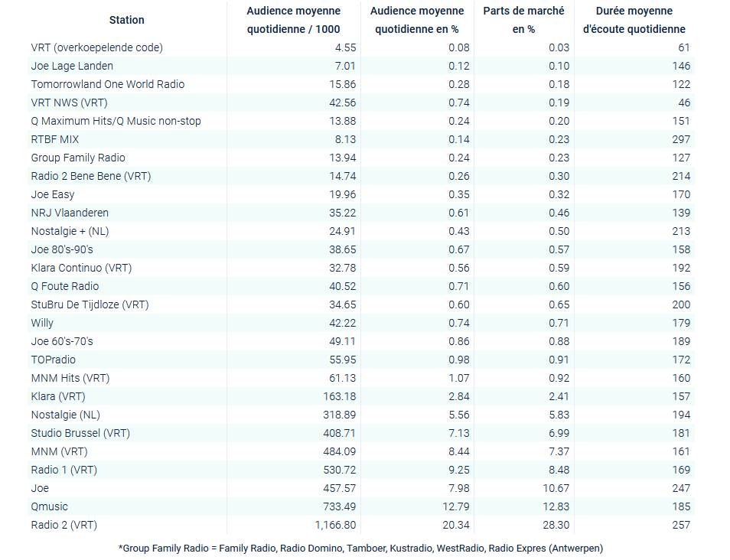Click the Station column header
This screenshot has width=730, height=560.
(x=126, y=20)
